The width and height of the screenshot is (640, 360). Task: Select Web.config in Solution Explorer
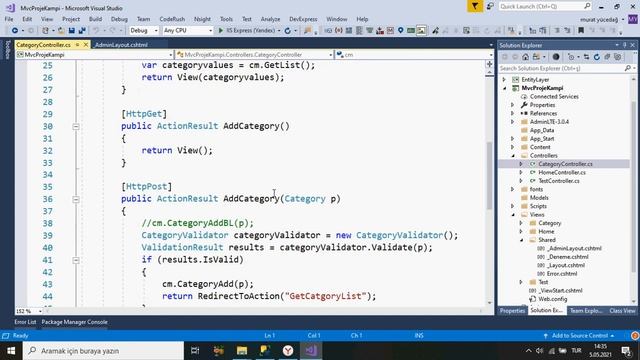553,299
